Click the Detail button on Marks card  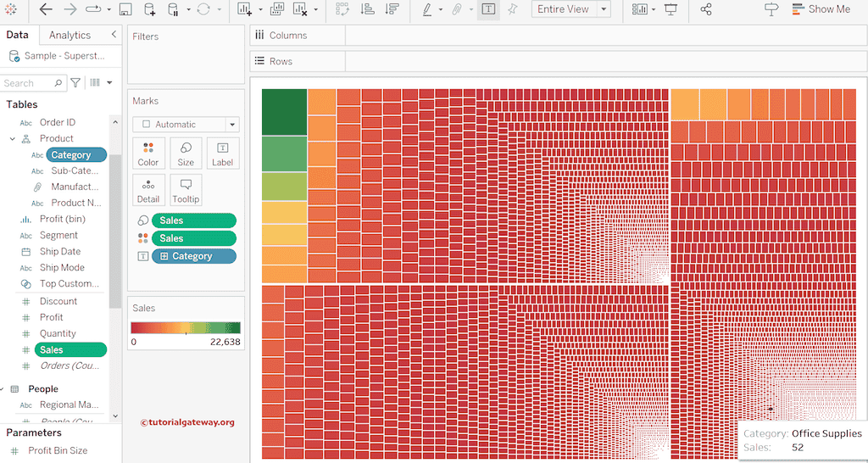pyautogui.click(x=147, y=191)
